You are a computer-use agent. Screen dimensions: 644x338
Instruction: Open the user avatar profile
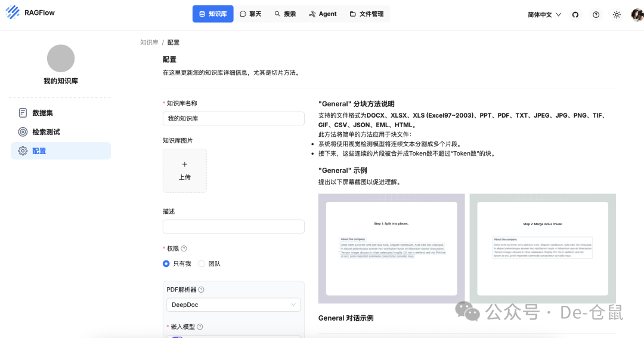point(637,14)
